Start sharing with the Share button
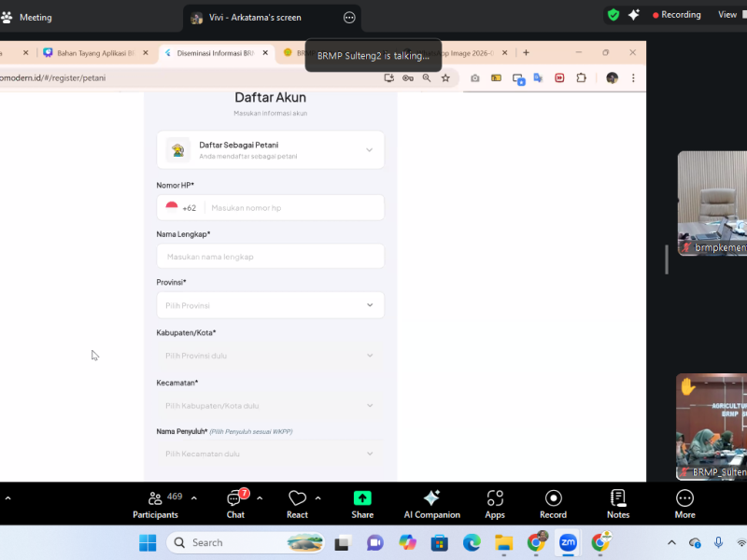This screenshot has width=747, height=560. coord(362,503)
